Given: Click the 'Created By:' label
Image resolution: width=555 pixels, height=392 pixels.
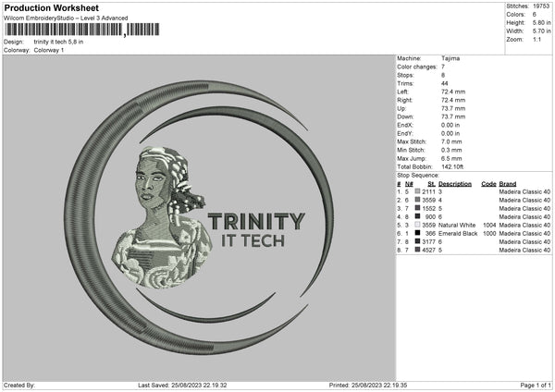Looking at the screenshot, I should pyautogui.click(x=19, y=386).
